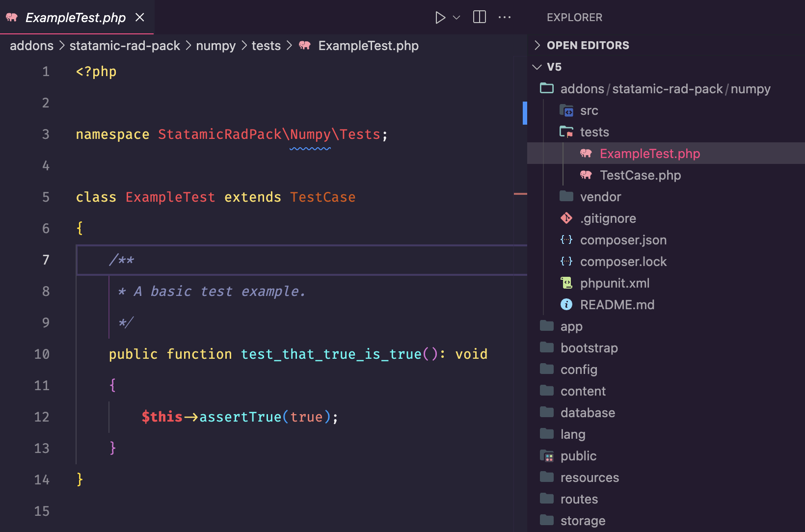Click the scroll icon beside phpunit.xml

tap(566, 283)
